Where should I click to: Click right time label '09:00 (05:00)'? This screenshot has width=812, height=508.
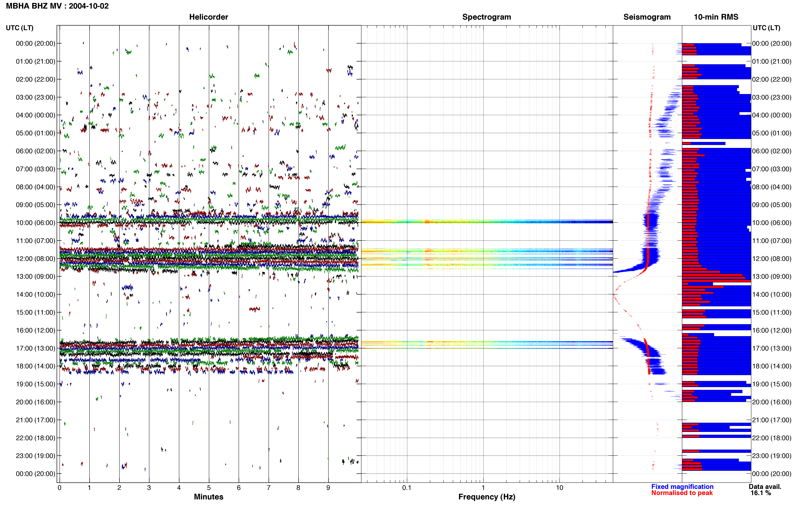[772, 205]
